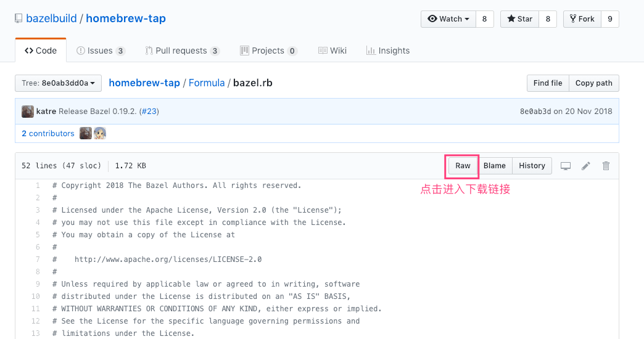Viewport: 644px width, 339px height.
Task: Open the Watch dropdown menu
Action: tap(448, 19)
